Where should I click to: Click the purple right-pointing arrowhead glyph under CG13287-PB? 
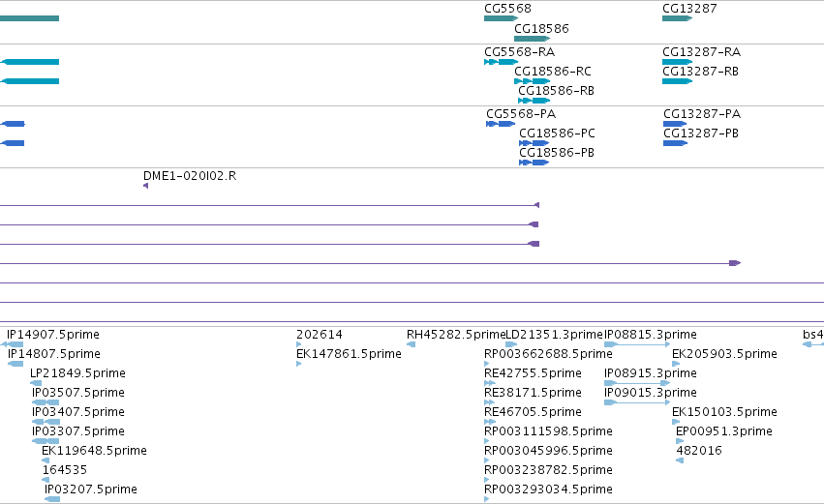point(735,263)
